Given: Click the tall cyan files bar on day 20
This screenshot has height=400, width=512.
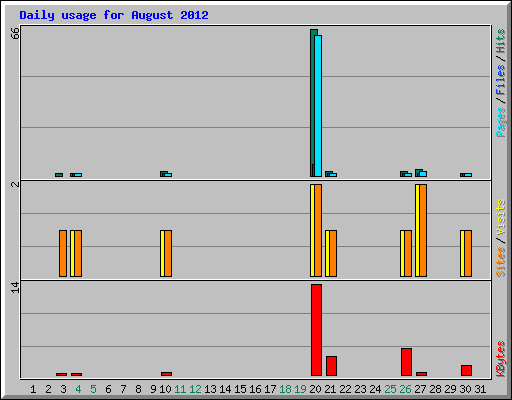Looking at the screenshot, I should [x=318, y=106].
